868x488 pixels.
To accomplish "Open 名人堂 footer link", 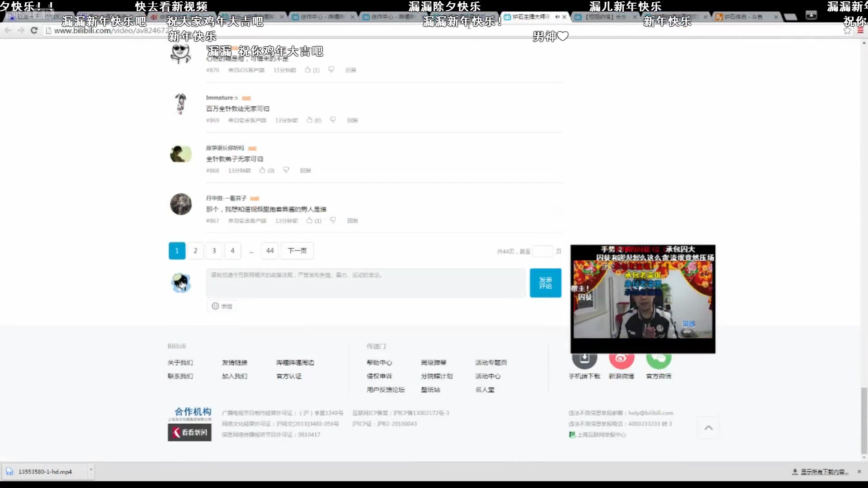I will point(485,389).
